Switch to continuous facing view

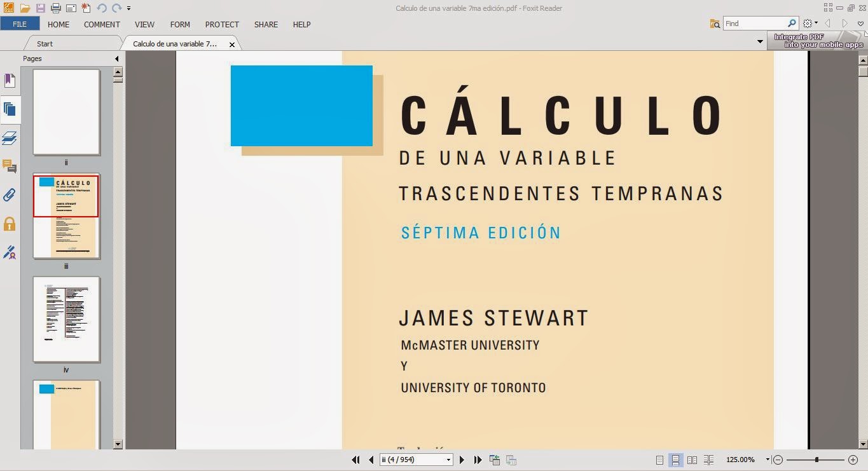click(x=708, y=460)
